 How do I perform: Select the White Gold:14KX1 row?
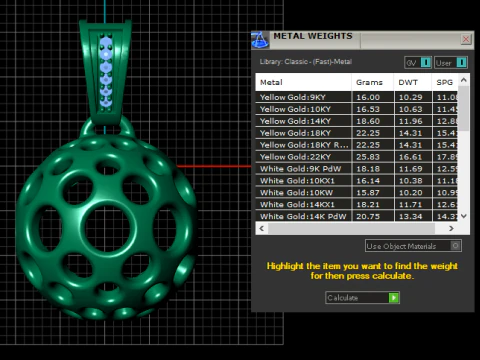[357, 205]
